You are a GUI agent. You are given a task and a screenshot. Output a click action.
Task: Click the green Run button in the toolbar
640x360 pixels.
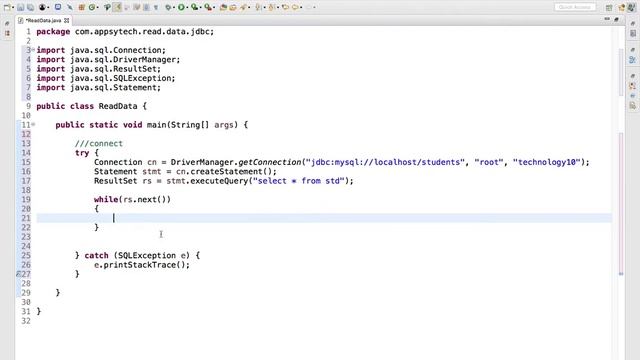181,7
